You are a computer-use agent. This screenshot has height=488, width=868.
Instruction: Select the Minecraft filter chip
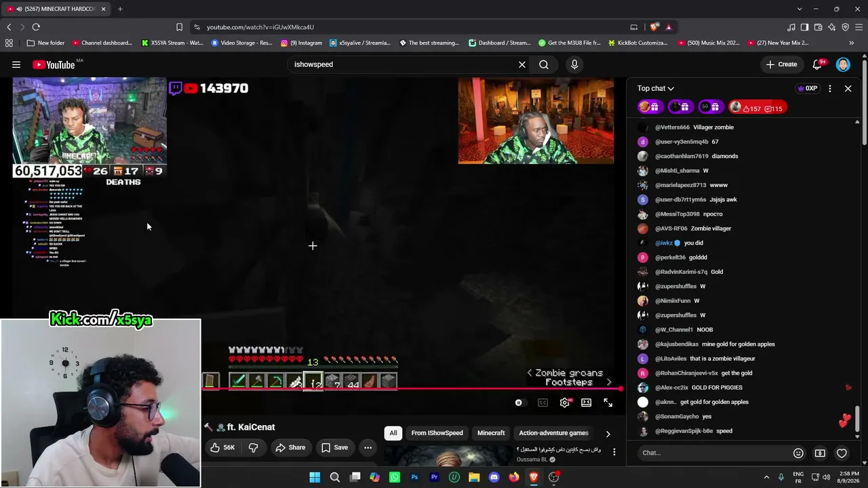coord(491,433)
